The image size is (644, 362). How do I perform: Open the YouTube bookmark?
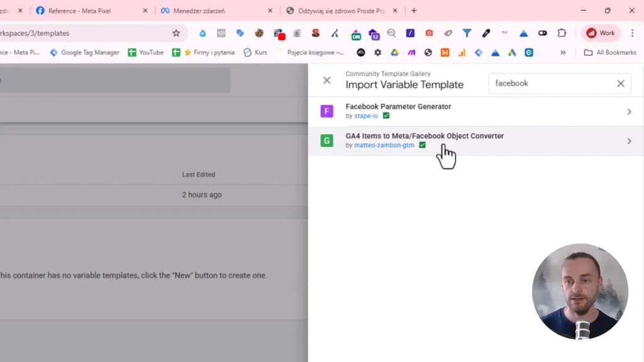[x=146, y=53]
